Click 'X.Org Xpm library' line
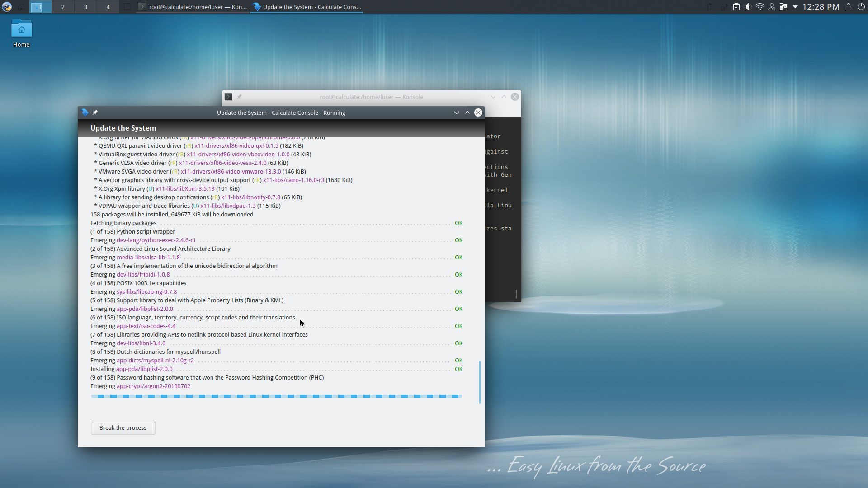The width and height of the screenshot is (868, 488). (167, 188)
